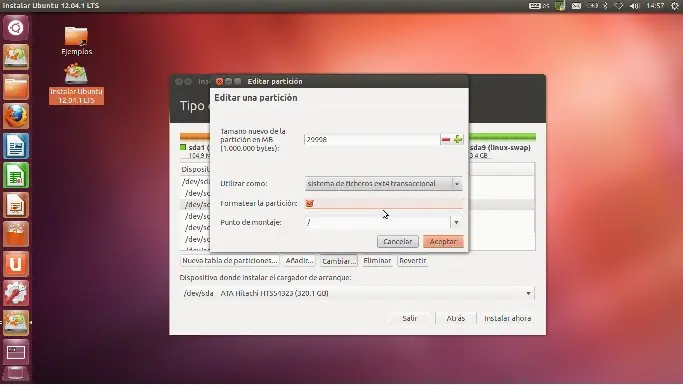
Task: Open the network indicator menu
Action: [619, 6]
